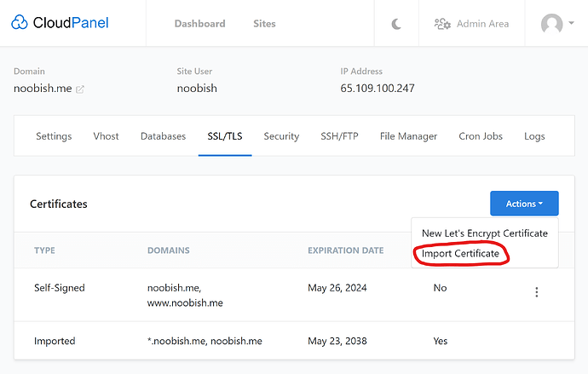Viewport: 588px width, 374px height.
Task: Click the CloudPanel cloud logo icon
Action: [x=19, y=22]
